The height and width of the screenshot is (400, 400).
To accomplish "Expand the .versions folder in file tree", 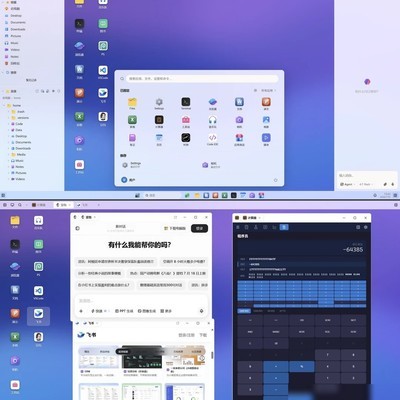I will pyautogui.click(x=9, y=118).
